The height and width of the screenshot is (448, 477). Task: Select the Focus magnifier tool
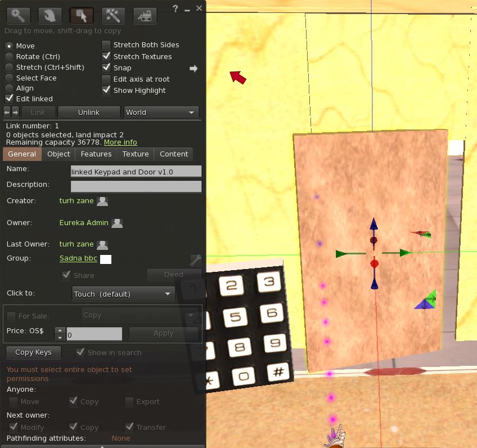18,15
